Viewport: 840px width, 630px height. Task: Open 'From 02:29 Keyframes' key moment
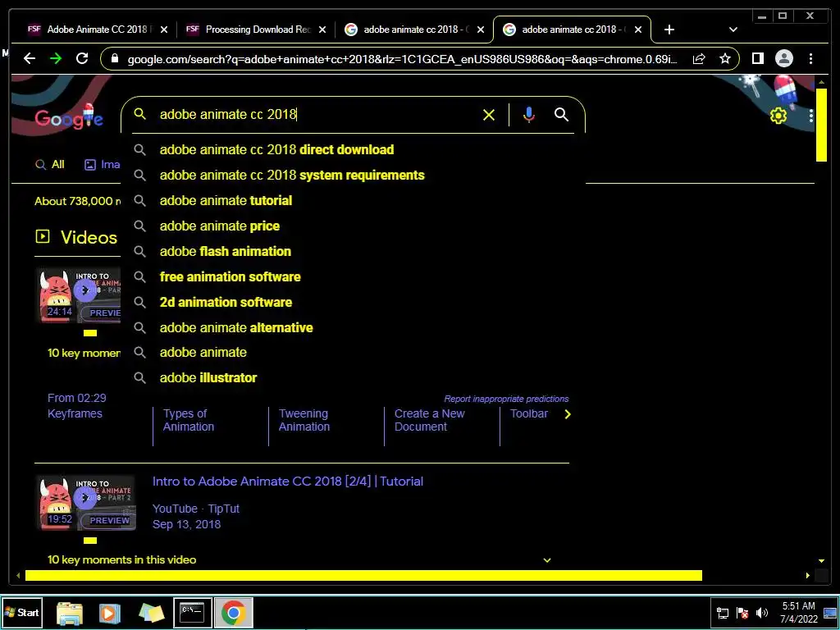pos(76,405)
